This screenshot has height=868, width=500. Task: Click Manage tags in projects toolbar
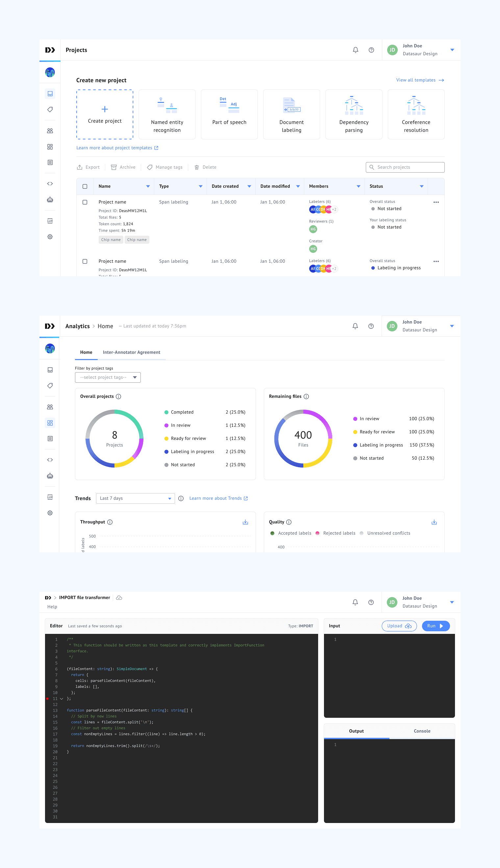(x=165, y=167)
